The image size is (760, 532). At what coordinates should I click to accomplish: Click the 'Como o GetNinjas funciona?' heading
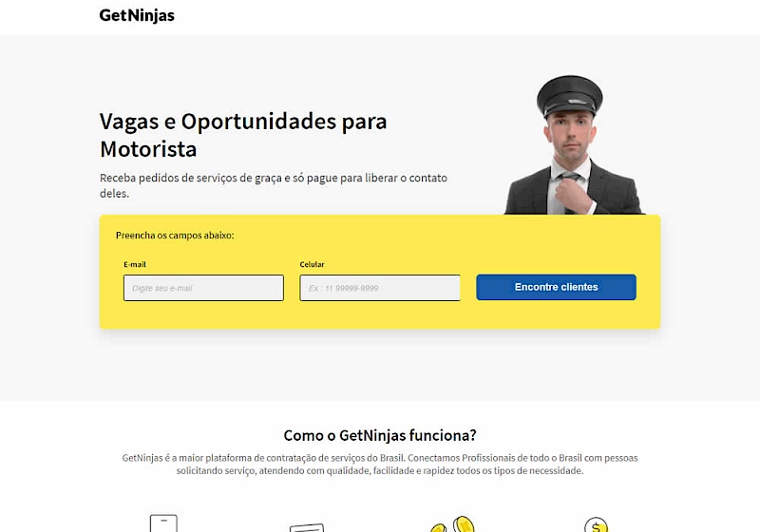point(380,435)
